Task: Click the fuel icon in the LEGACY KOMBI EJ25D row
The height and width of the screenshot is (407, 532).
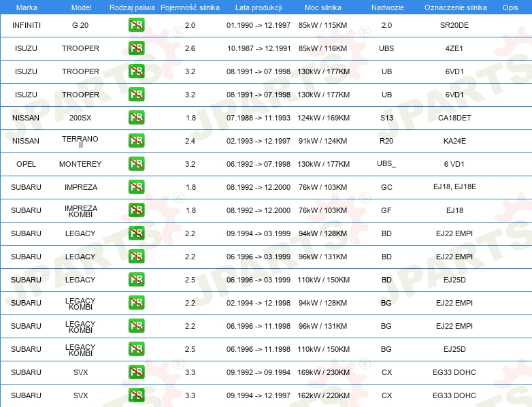Action: click(136, 348)
